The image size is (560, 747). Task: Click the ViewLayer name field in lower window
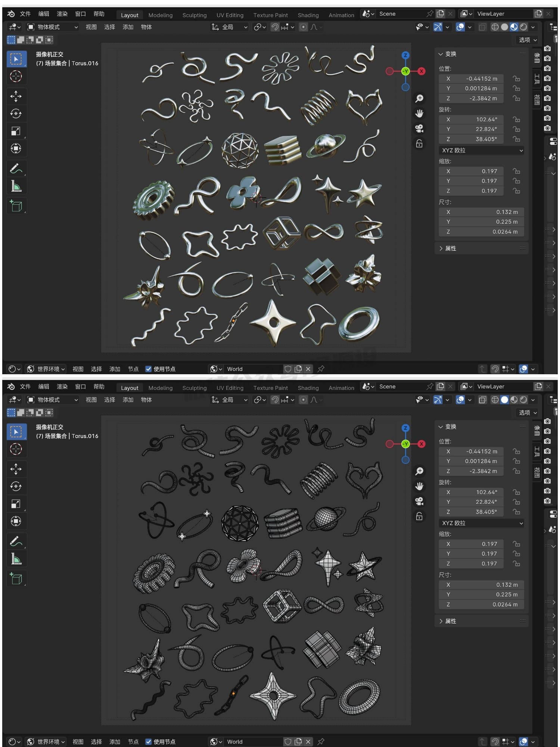pos(504,387)
